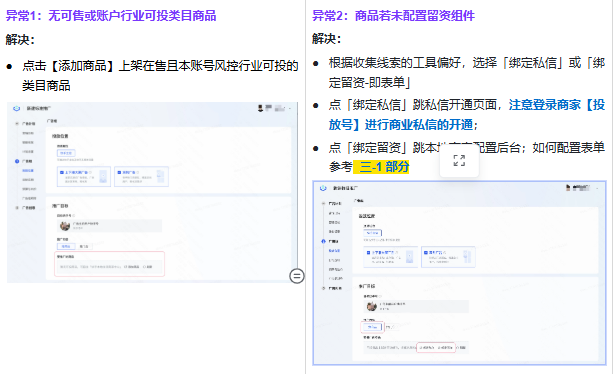Click the small red-outlined blue button in right screenshot
Screen dimensions: 614x374
click(372, 327)
